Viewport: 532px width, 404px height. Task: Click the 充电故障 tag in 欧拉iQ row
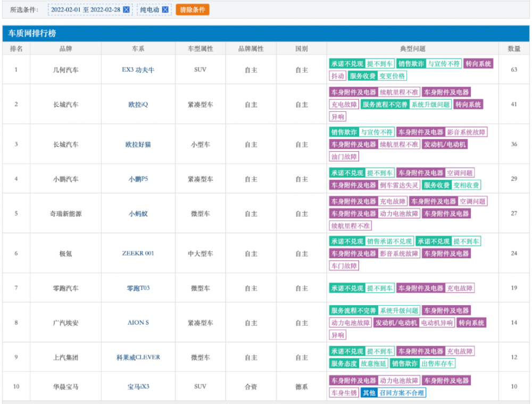344,104
